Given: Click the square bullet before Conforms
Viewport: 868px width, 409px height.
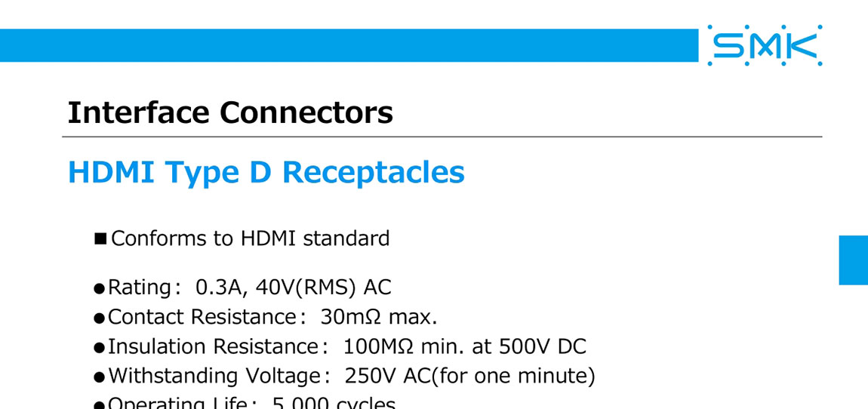Looking at the screenshot, I should (100, 239).
